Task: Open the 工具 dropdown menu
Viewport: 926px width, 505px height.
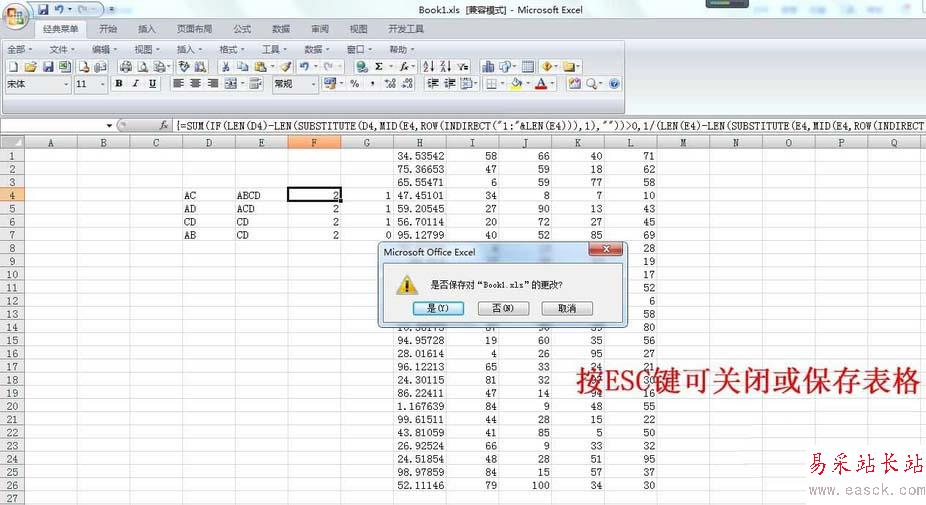Action: tap(274, 49)
